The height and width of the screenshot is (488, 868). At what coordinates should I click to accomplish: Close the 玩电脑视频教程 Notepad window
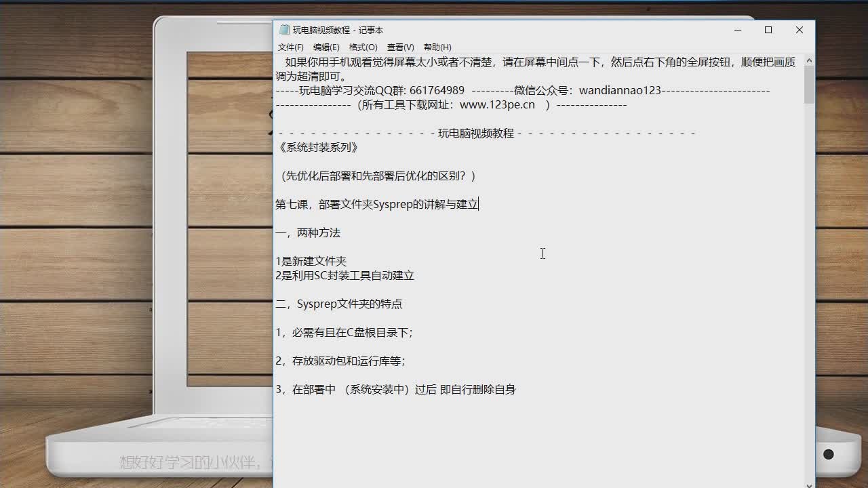click(800, 30)
